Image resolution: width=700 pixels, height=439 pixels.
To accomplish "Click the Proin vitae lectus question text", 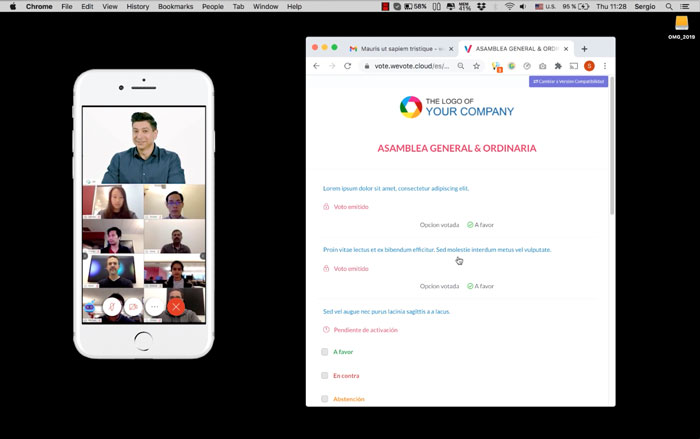I will 437,250.
